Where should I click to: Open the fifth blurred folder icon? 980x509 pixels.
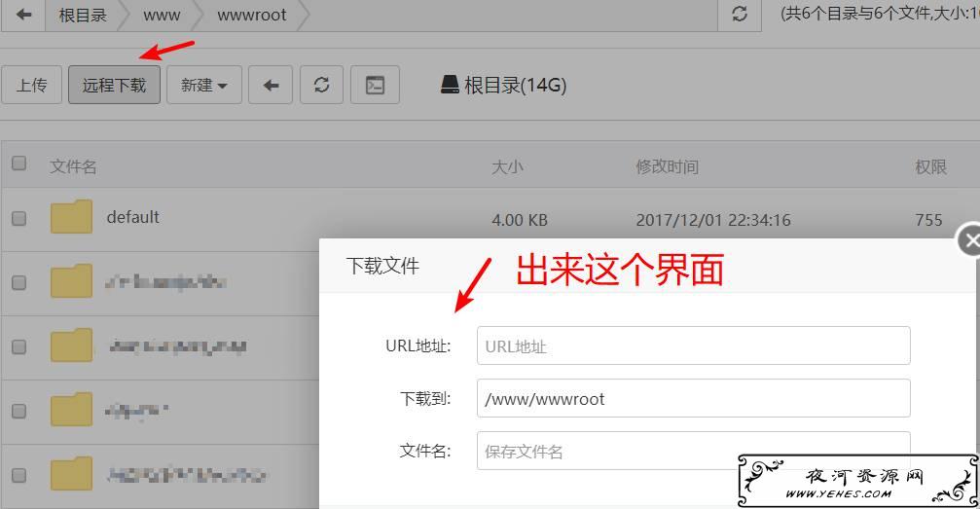(x=71, y=473)
